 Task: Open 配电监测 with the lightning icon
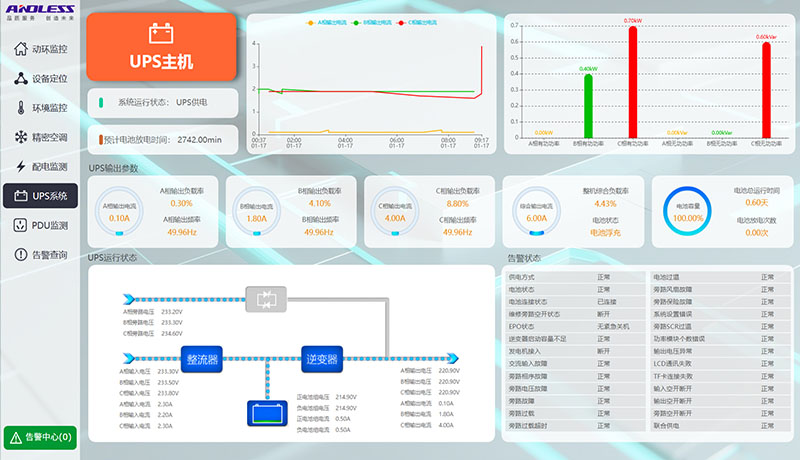pyautogui.click(x=41, y=166)
